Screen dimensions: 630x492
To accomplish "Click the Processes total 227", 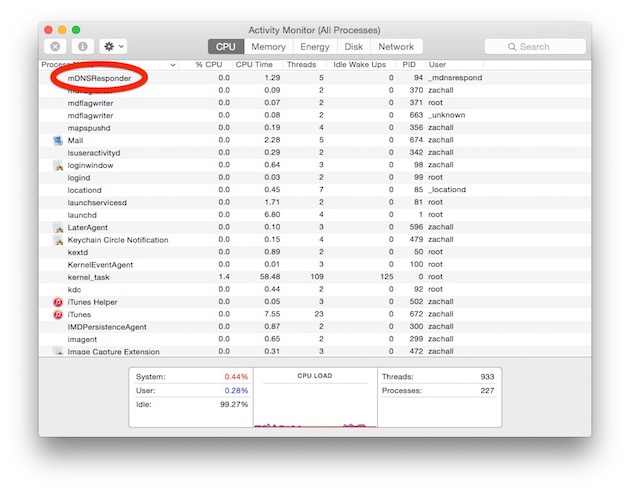I will coord(487,390).
